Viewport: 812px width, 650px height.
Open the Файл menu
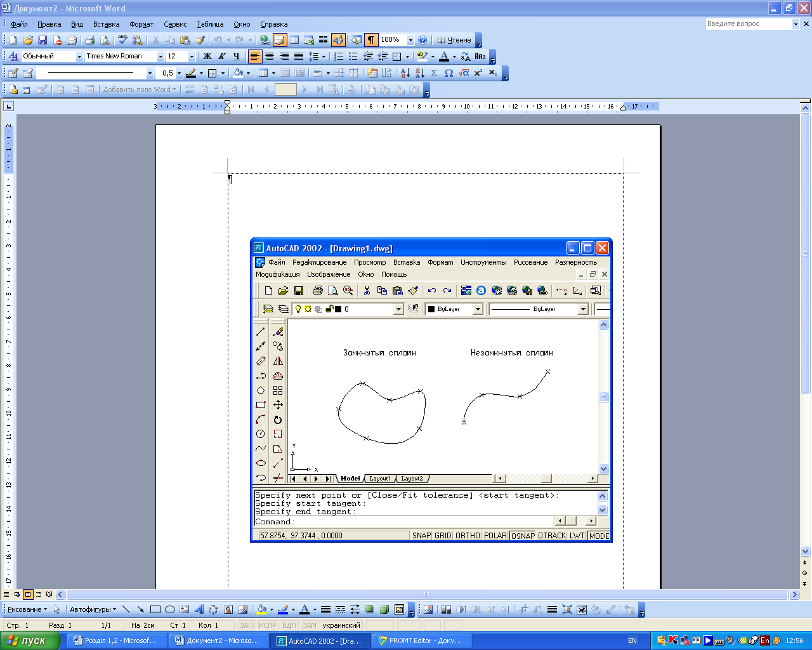click(x=19, y=24)
